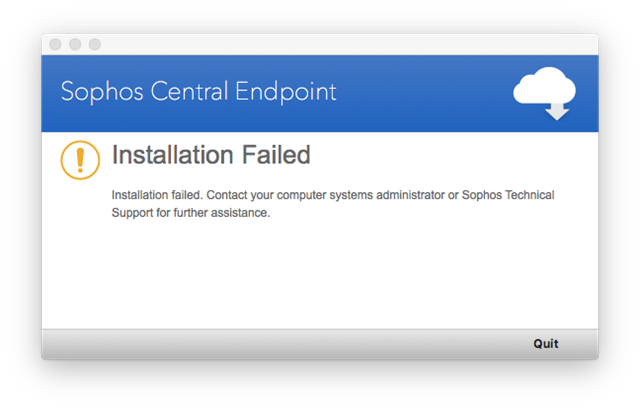Minimize the installer using the middle title bar button
640x409 pixels.
click(x=75, y=44)
